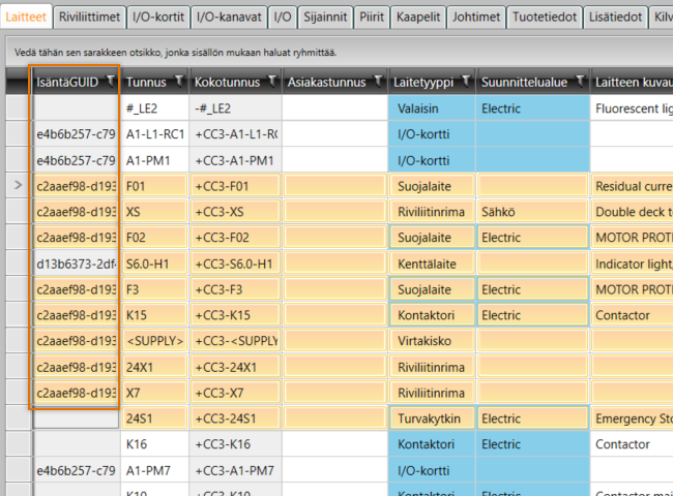The height and width of the screenshot is (496, 673).
Task: Sort by Laitteen kuvaus column header
Action: coord(632,81)
